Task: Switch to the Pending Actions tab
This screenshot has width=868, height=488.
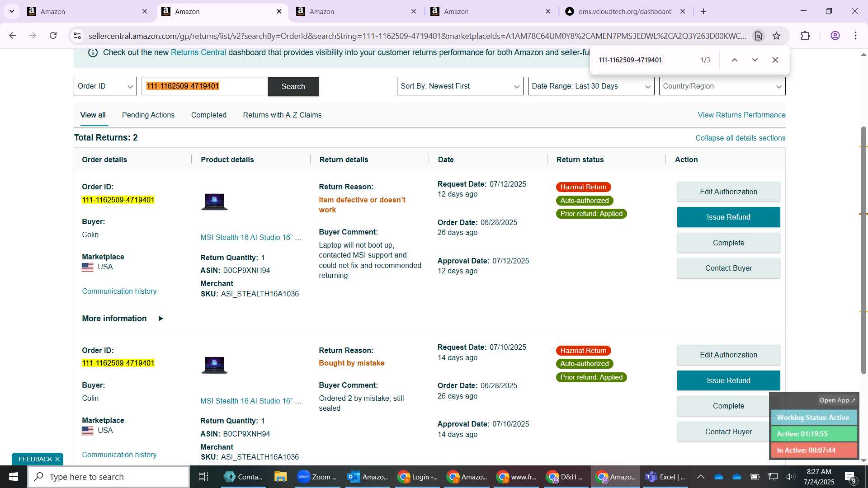Action: (148, 115)
